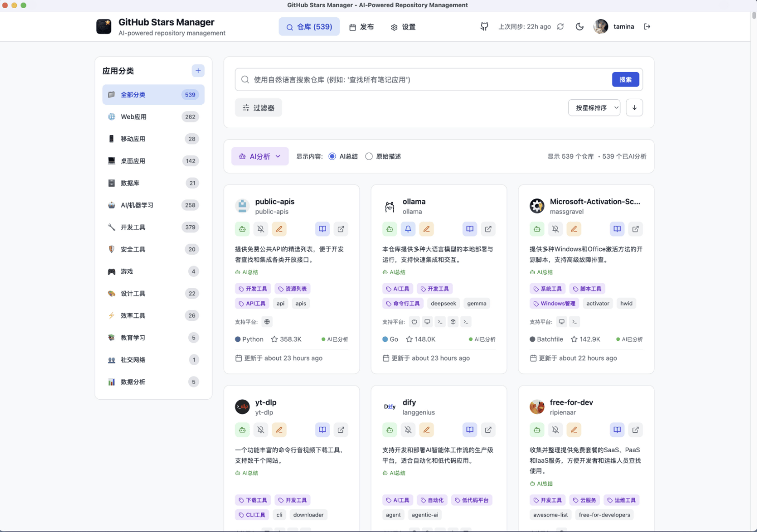The image size is (757, 532).
Task: Open README for free-for-dev
Action: [617, 430]
